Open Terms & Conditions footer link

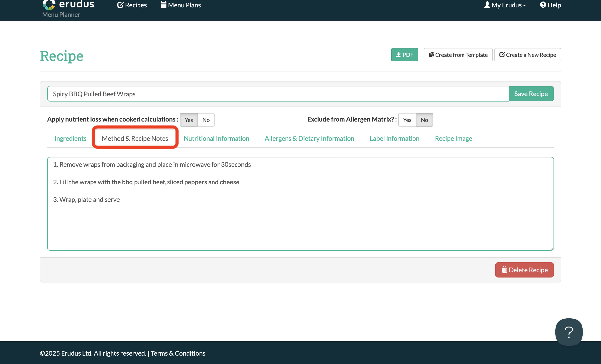tap(178, 353)
